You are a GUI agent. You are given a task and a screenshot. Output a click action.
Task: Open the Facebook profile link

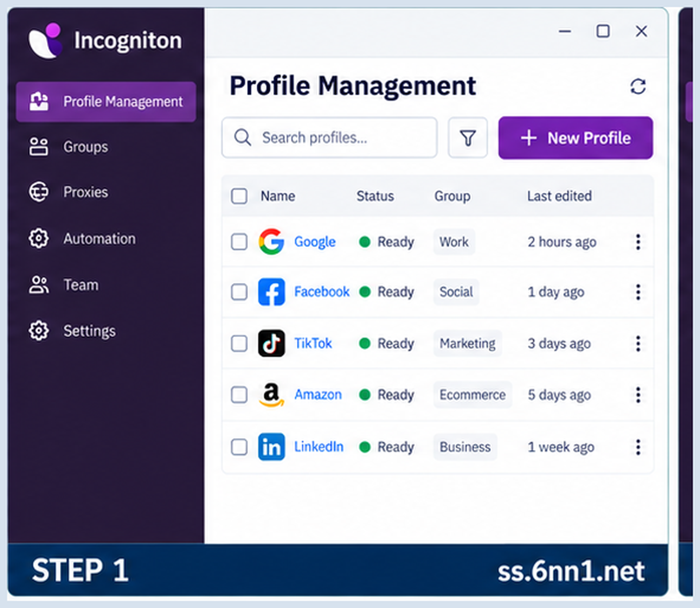point(322,292)
